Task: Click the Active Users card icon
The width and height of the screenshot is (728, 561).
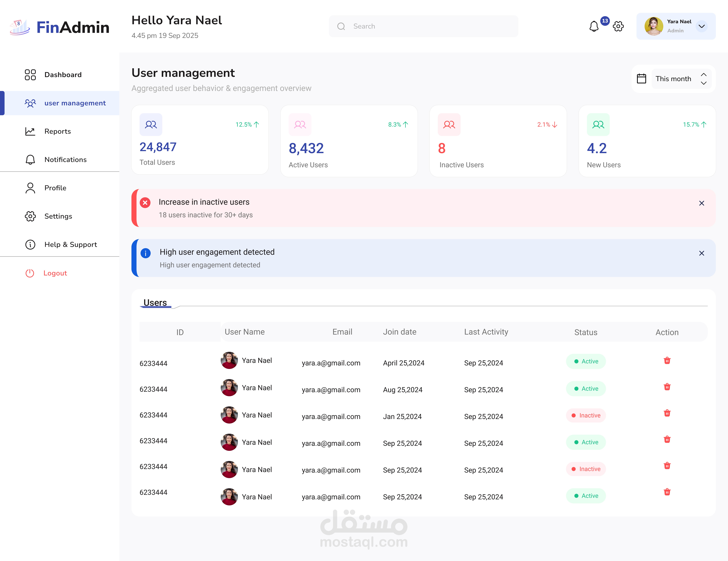Action: click(x=300, y=125)
